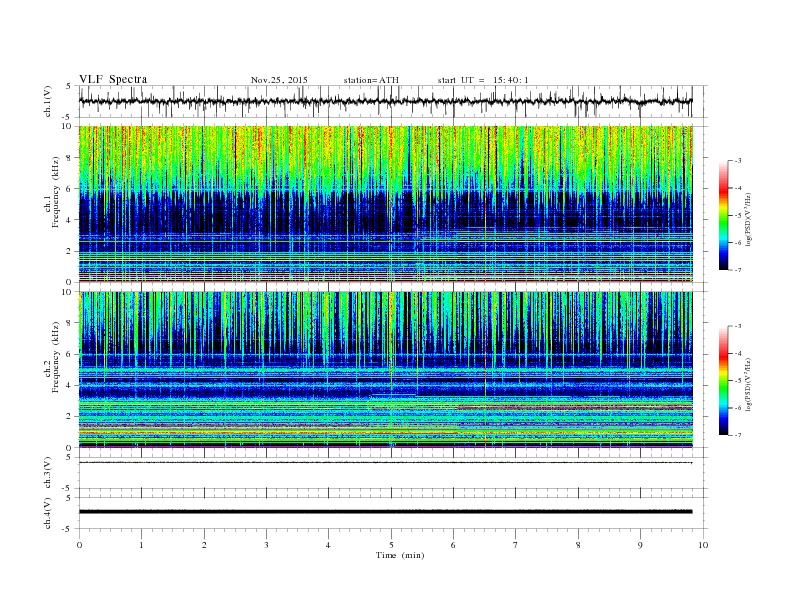The image size is (792, 612).
Task: Click the 'VLF Spectra' plot title
Action: pos(113,79)
